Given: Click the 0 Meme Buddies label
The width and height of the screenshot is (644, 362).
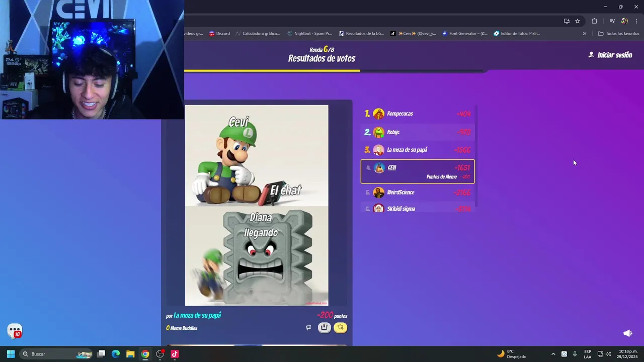Looking at the screenshot, I should coord(182,328).
